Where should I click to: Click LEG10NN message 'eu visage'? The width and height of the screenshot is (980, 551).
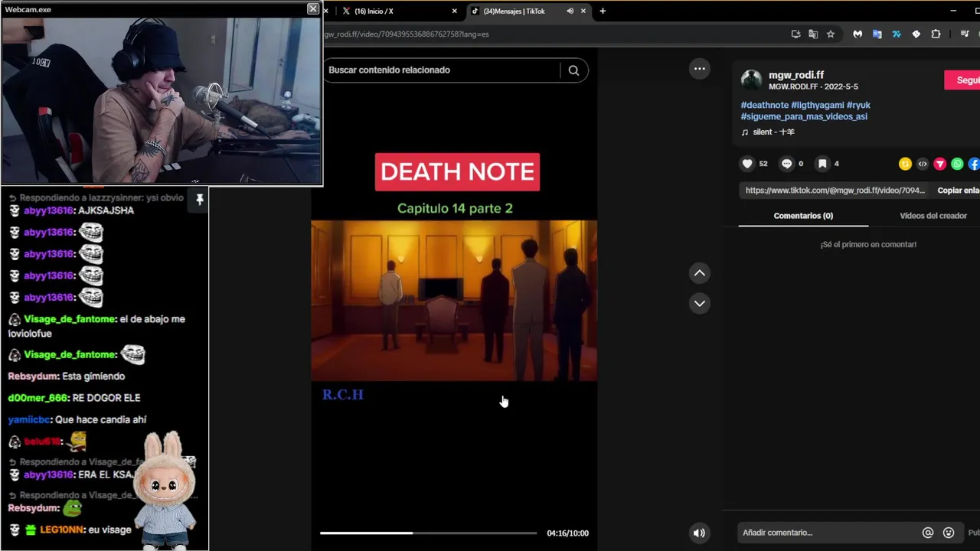point(70,530)
